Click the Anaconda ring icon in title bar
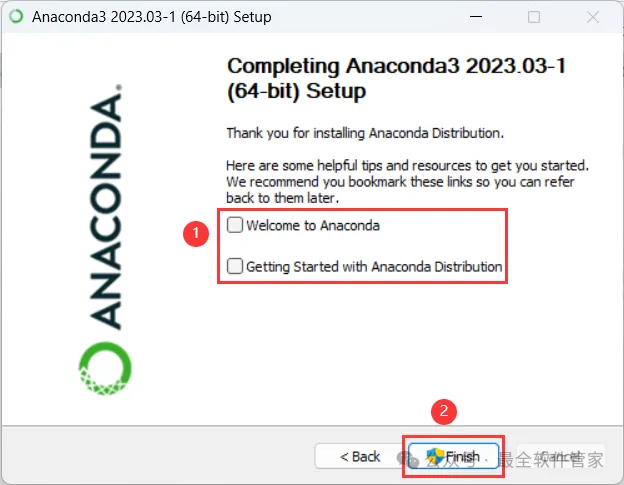624x485 pixels. pos(16,16)
